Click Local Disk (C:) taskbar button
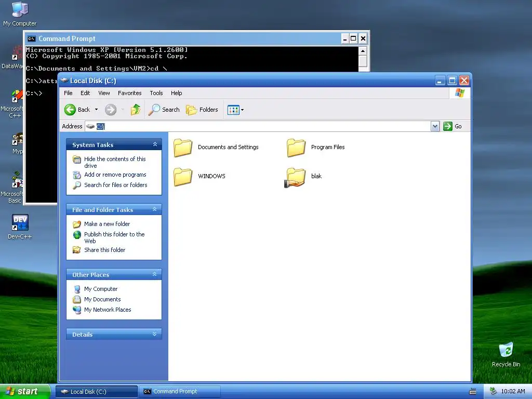The width and height of the screenshot is (532, 399). click(96, 392)
